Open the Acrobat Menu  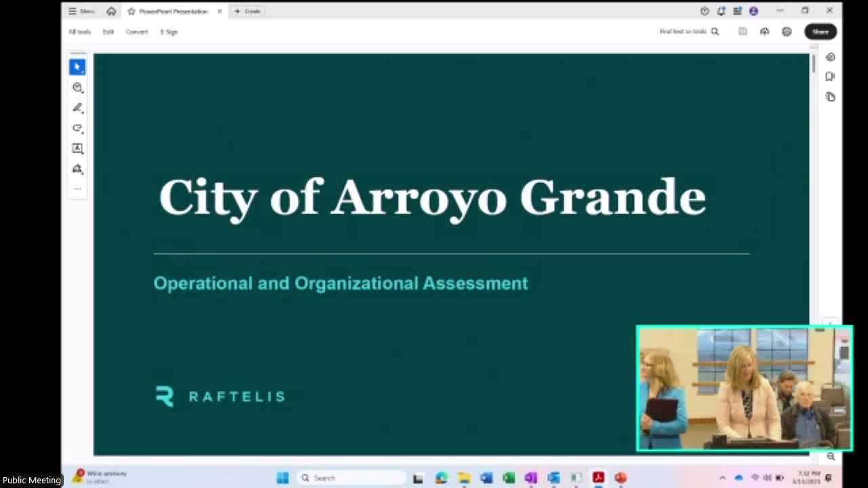pyautogui.click(x=81, y=11)
